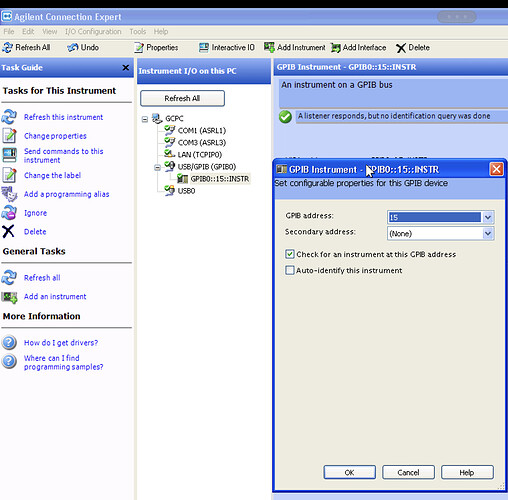Click the Refresh All toolbar icon
This screenshot has height=500, width=508.
coord(7,48)
